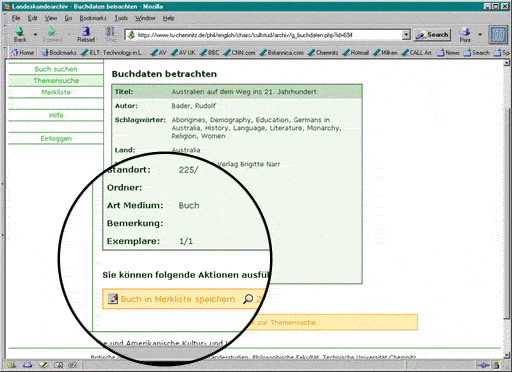
Task: Open the Chemnitz bookmark
Action: [x=323, y=53]
